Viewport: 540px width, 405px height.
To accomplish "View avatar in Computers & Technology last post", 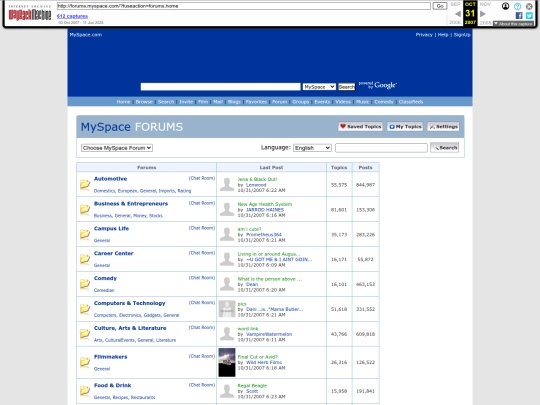I will coord(227,309).
